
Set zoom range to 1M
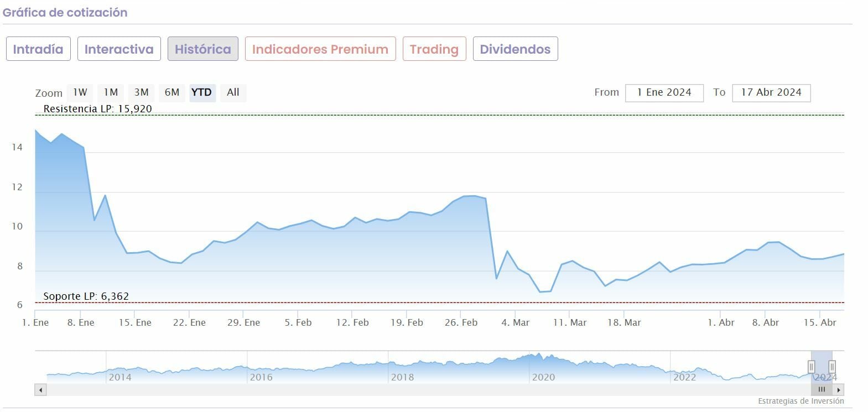(x=111, y=92)
